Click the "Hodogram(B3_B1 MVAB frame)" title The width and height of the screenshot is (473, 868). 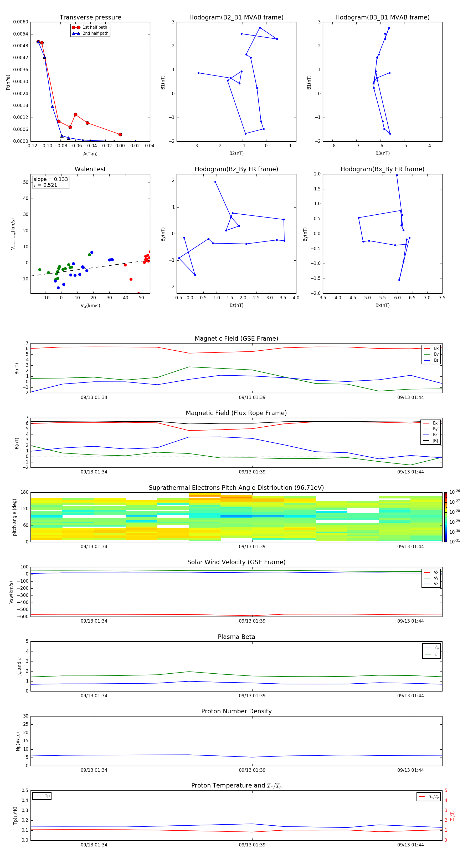(x=382, y=18)
